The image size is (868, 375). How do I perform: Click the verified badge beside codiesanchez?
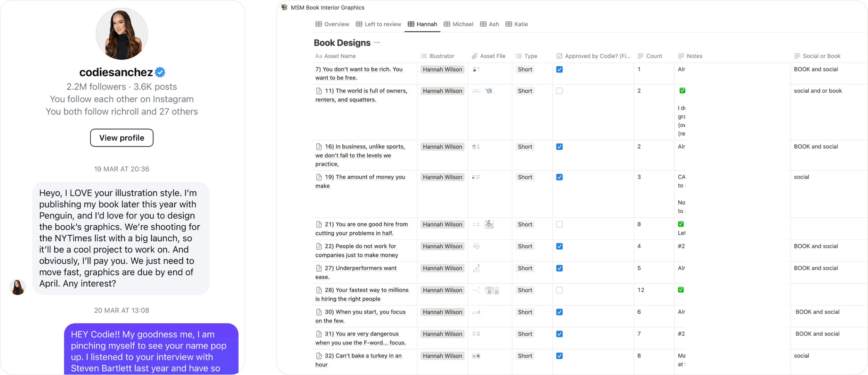160,72
